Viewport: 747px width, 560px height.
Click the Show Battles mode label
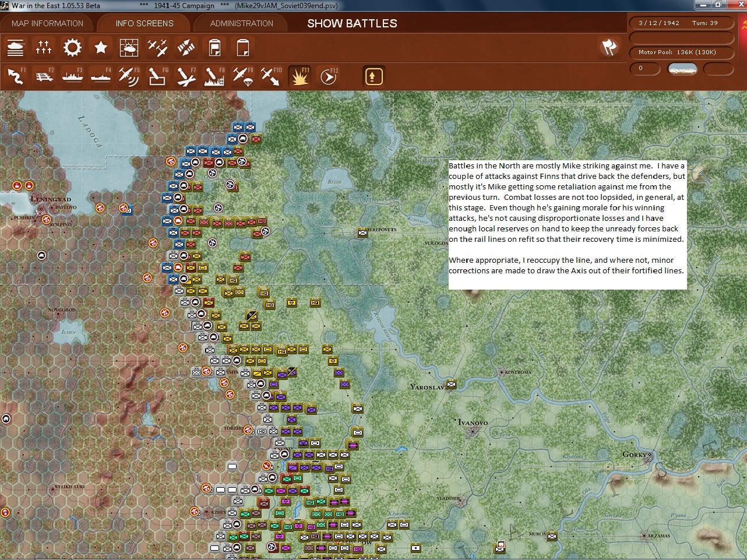click(353, 23)
